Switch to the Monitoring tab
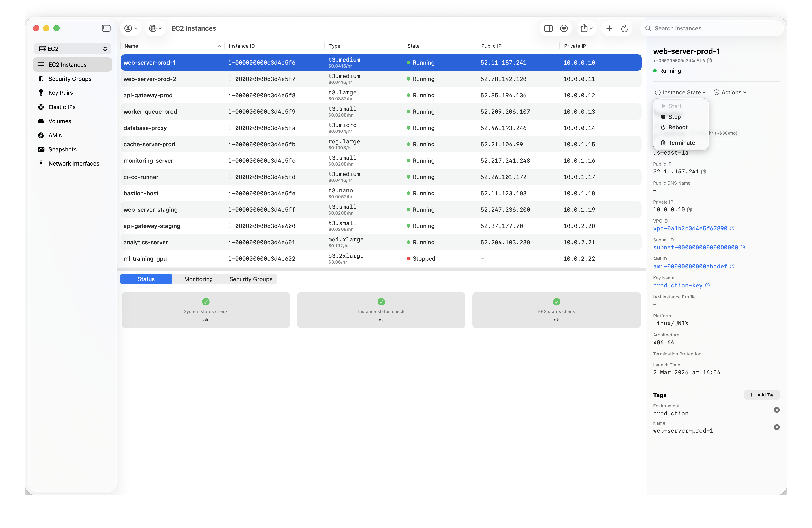The image size is (812, 528). pyautogui.click(x=199, y=279)
